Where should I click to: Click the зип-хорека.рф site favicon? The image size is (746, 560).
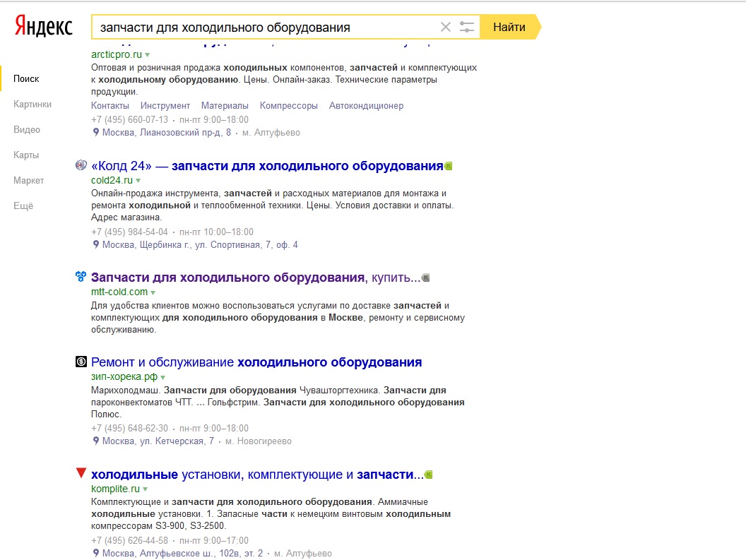coord(81,362)
